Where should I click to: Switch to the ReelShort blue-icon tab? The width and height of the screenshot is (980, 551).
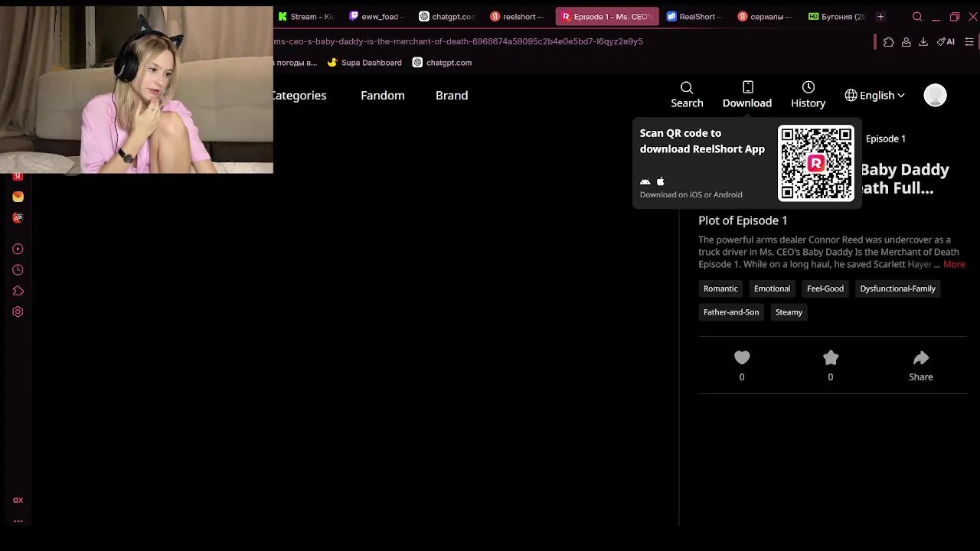click(x=694, y=17)
